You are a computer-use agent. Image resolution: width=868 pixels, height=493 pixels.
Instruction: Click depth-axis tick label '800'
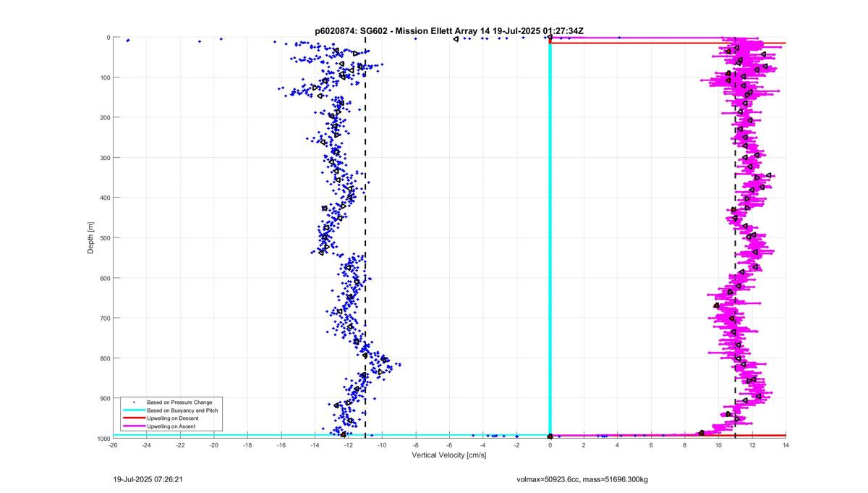[x=104, y=358]
